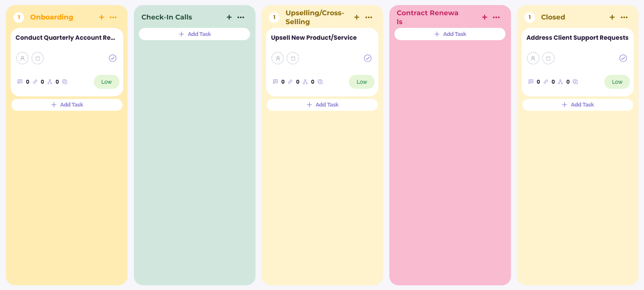Click subtask icon on Conduct Quarterly Account card
This screenshot has width=644, height=290.
pos(50,82)
